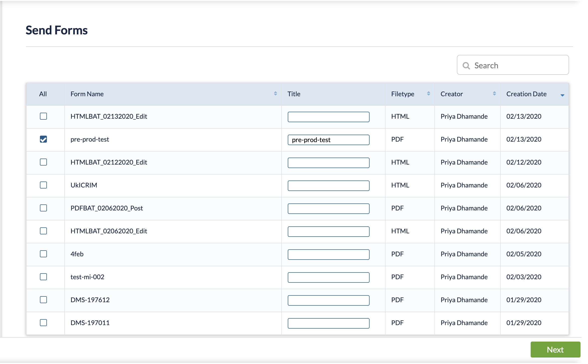588x364 pixels.
Task: Click the title field for HTMLBAT_02122020_Edit
Action: coord(328,163)
